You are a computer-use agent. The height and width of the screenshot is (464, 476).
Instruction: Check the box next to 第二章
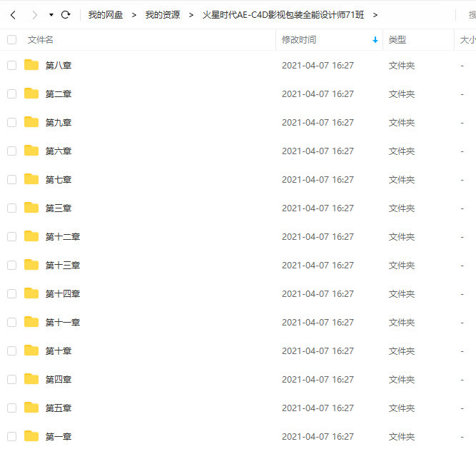pos(11,94)
